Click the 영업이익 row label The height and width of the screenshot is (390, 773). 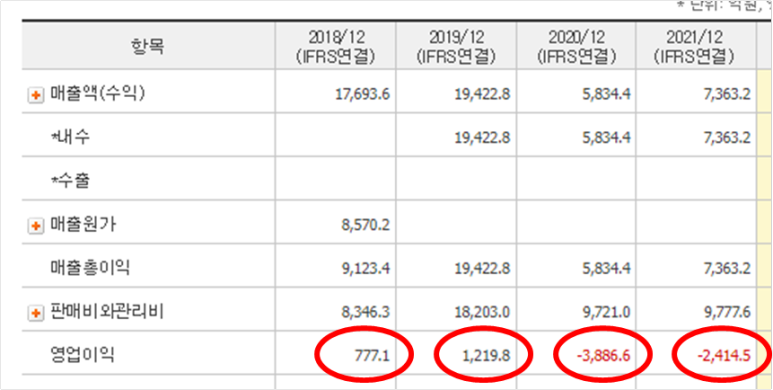point(82,355)
